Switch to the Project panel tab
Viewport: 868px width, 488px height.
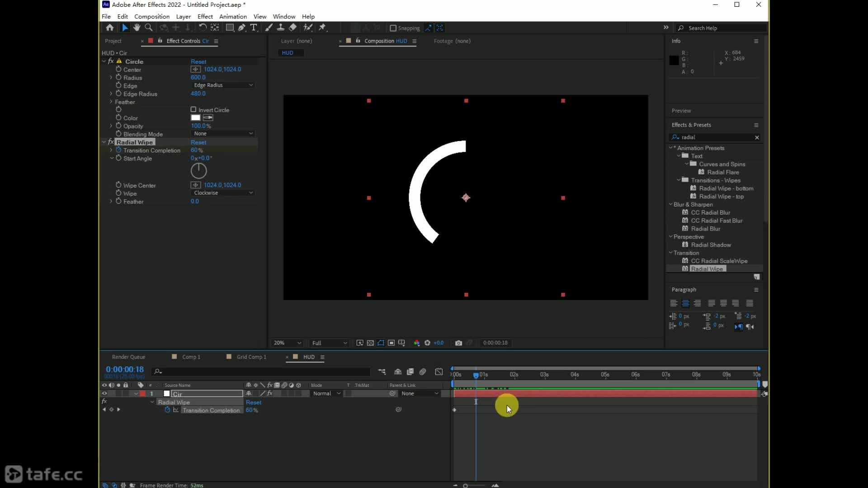113,41
